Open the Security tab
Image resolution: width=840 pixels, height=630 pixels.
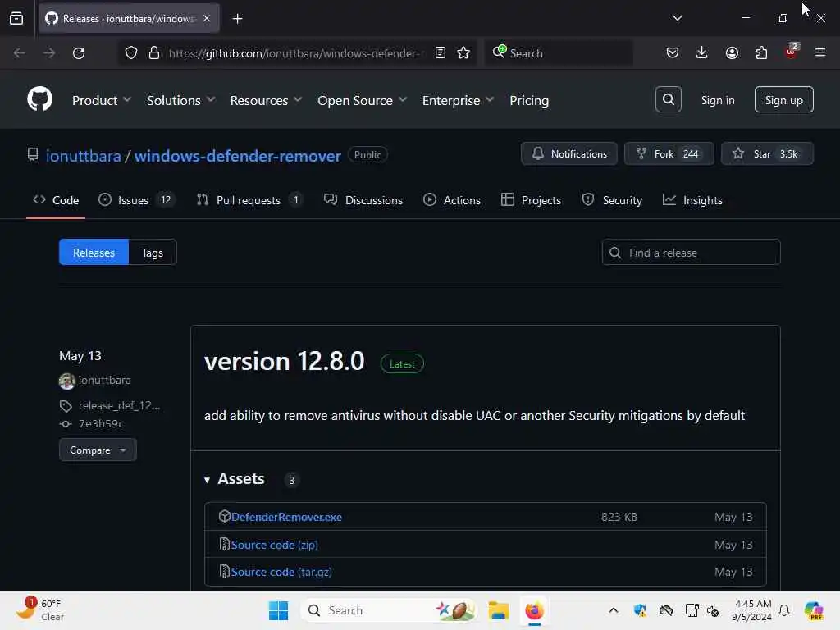pyautogui.click(x=612, y=200)
